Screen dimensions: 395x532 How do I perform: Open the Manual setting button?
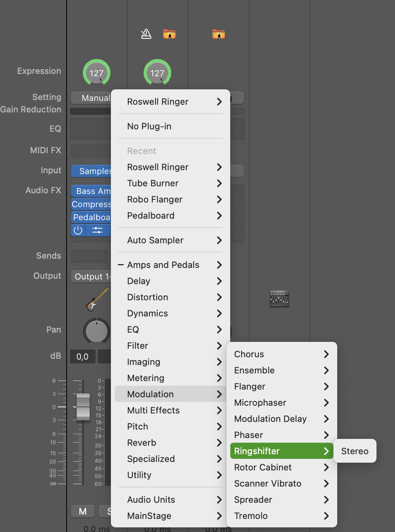tap(91, 98)
